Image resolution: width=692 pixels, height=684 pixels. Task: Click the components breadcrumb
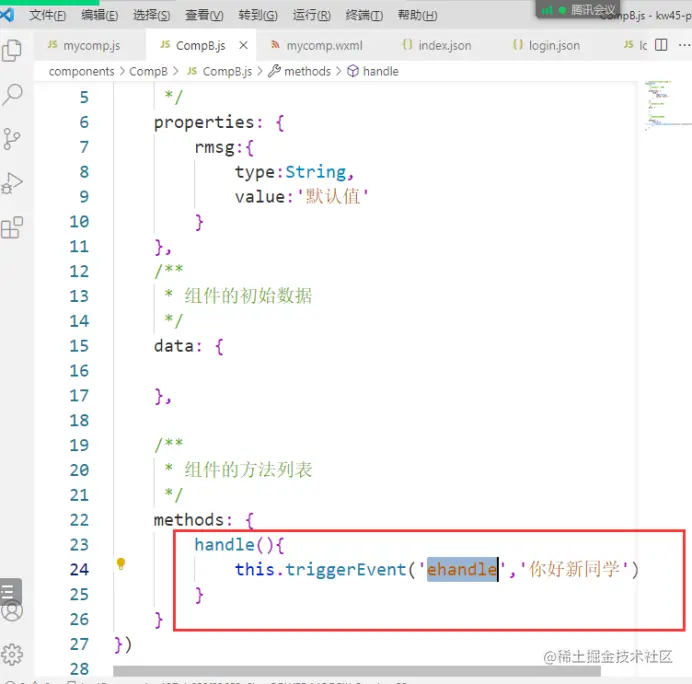pyautogui.click(x=81, y=71)
